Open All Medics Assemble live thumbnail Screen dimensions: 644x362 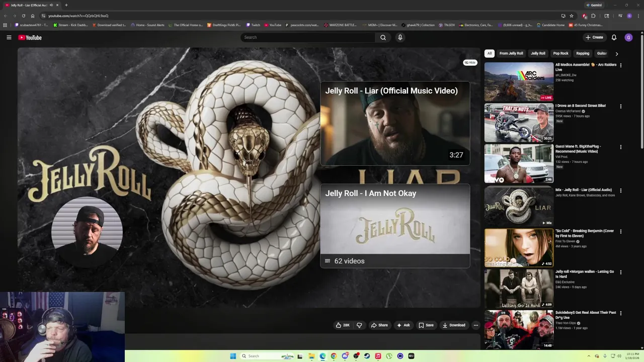tap(519, 81)
